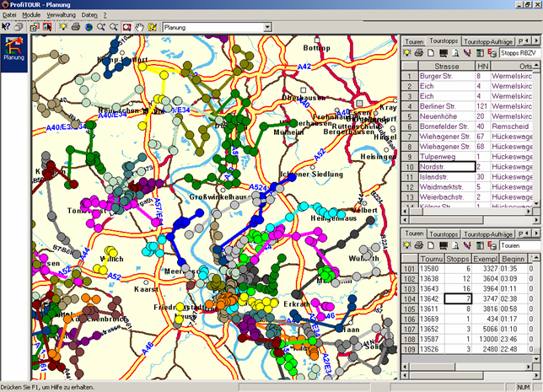
Task: Click sort arrow icon in lower Touren panel
Action: coord(467,245)
